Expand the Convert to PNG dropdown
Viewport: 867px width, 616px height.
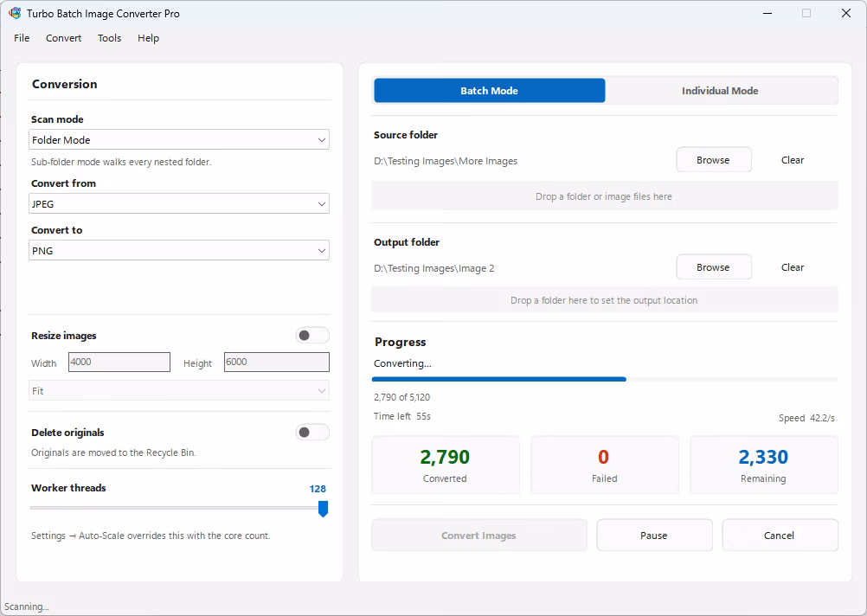178,251
